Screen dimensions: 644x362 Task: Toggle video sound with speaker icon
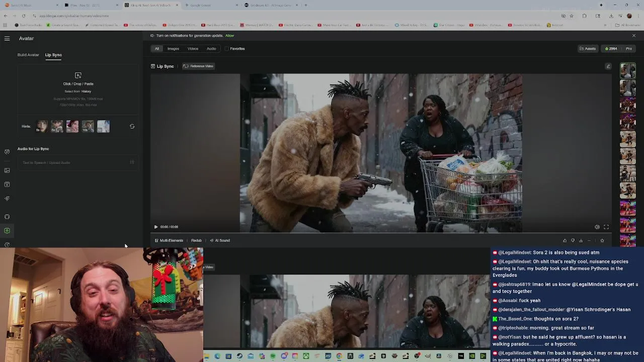[597, 227]
